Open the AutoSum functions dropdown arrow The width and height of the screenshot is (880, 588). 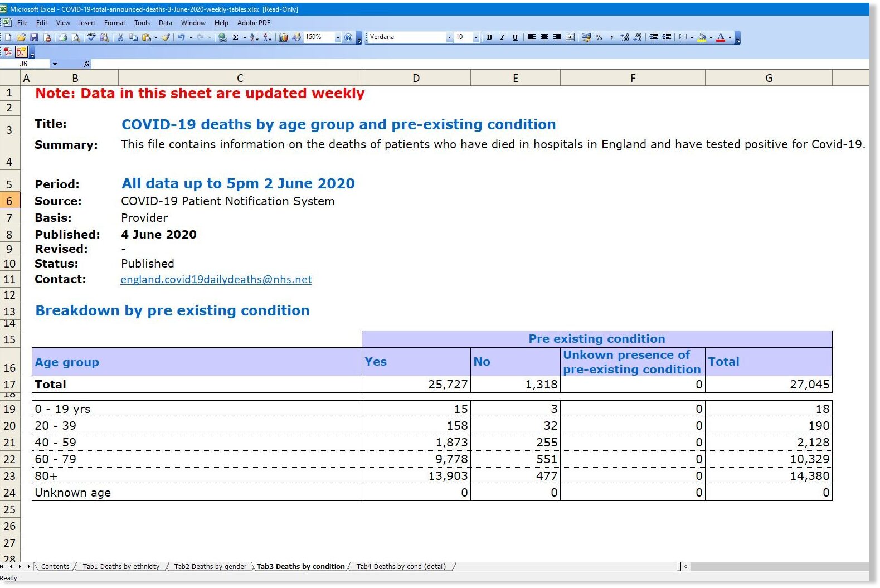245,37
